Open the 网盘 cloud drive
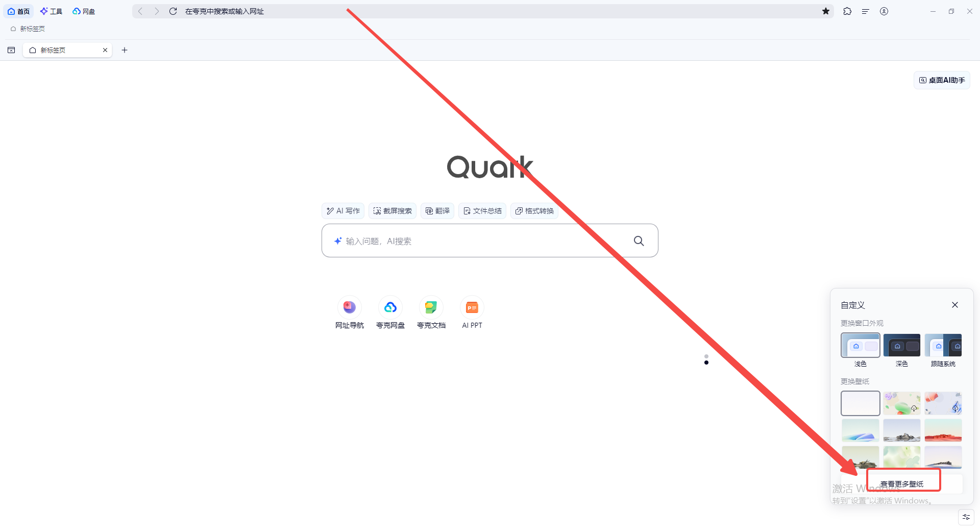The image size is (980, 531). click(84, 11)
